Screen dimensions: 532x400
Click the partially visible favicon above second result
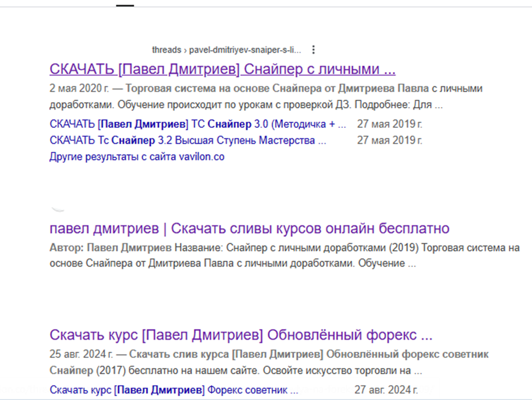(x=58, y=209)
